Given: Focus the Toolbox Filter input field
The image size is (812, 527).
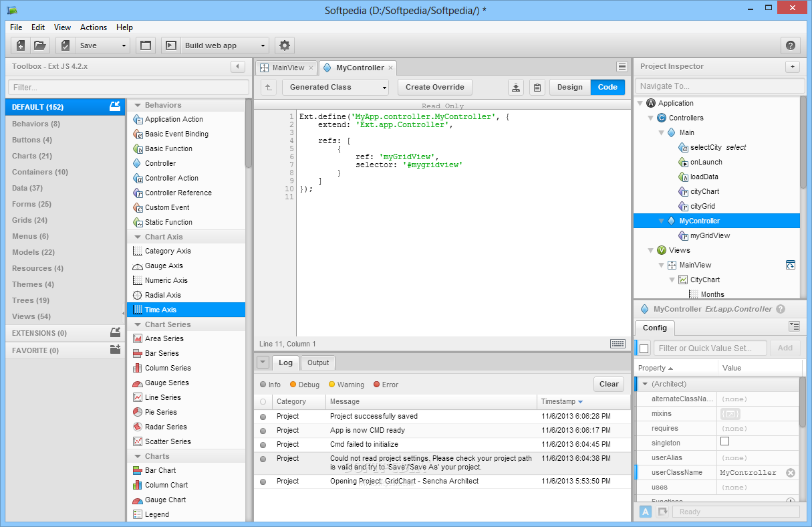Looking at the screenshot, I should 128,87.
